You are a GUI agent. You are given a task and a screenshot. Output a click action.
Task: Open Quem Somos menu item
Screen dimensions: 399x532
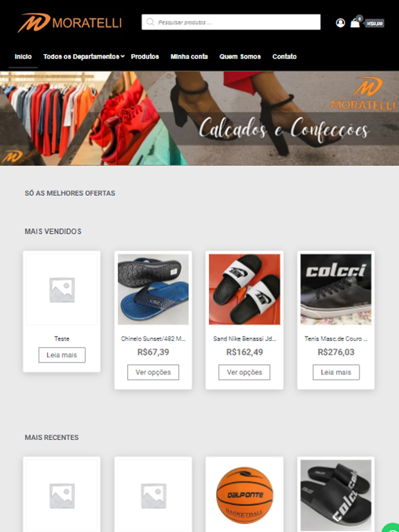(240, 57)
